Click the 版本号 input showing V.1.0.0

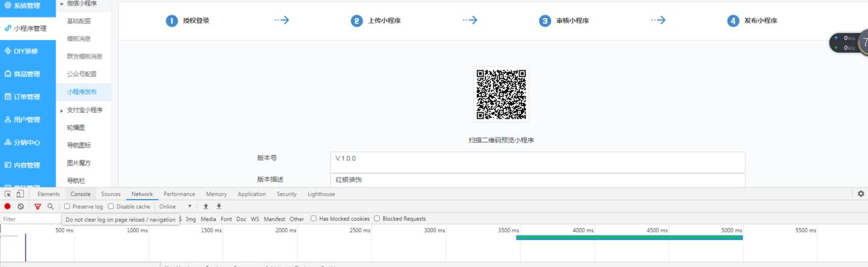coord(538,162)
